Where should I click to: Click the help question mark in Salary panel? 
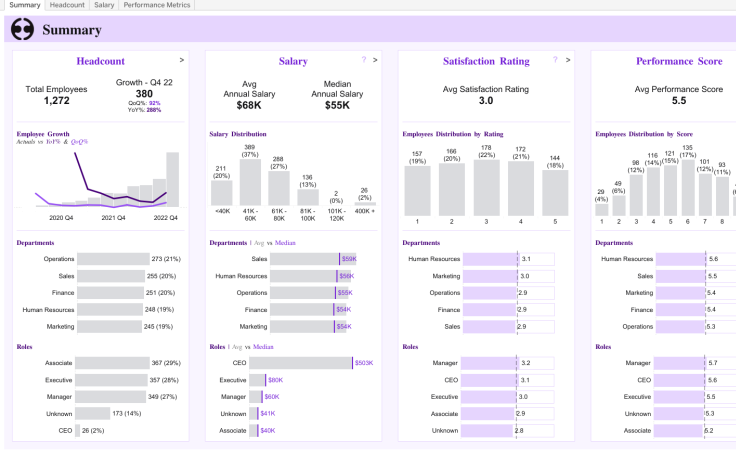click(363, 60)
